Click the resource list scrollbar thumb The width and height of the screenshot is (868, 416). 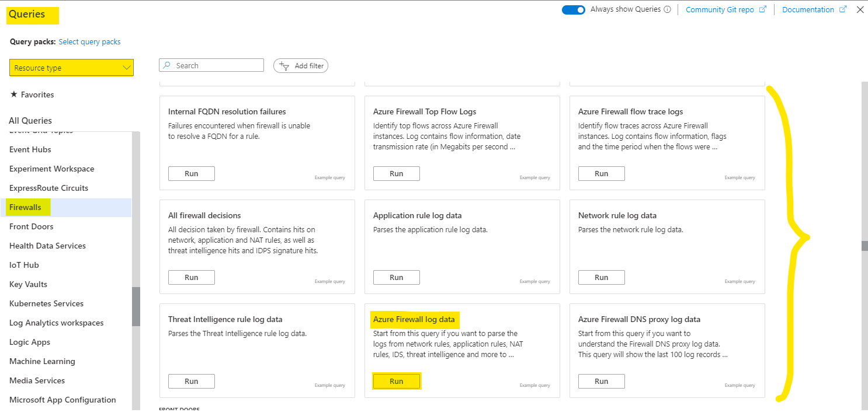[136, 306]
